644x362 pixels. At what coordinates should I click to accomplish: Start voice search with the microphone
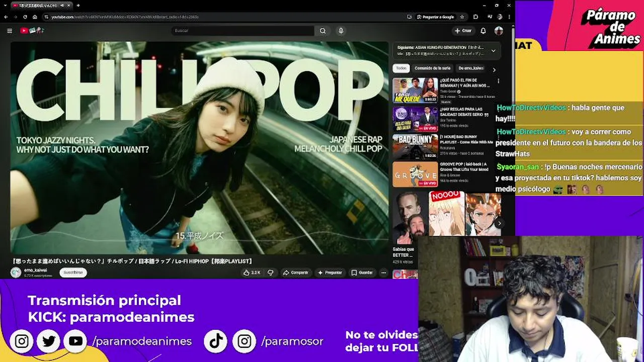point(341,31)
